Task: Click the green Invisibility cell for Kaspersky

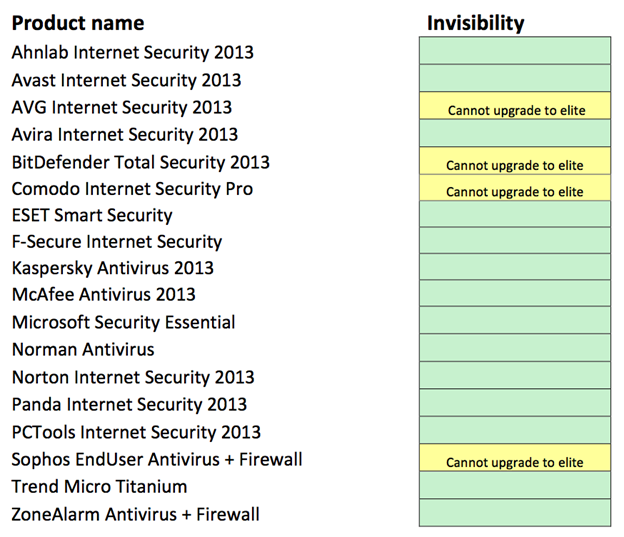Action: pyautogui.click(x=515, y=268)
